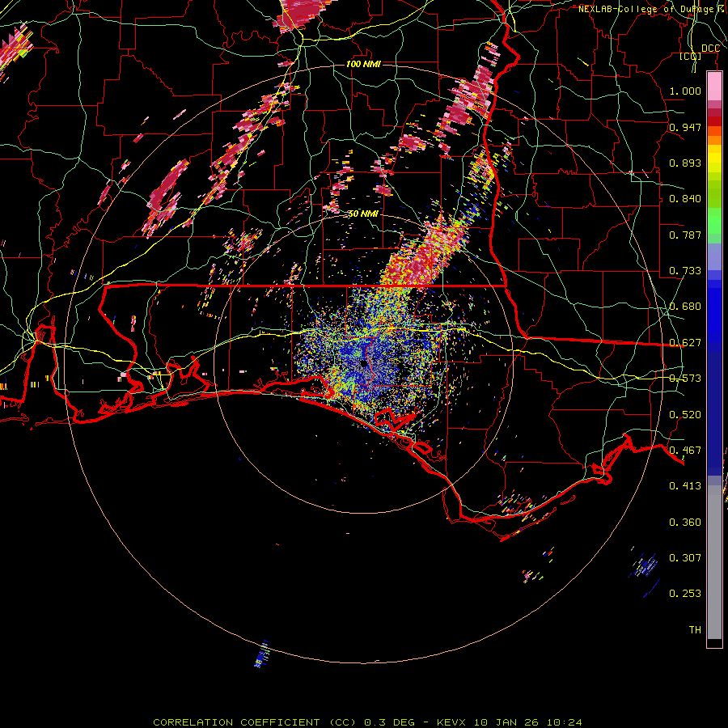Click the 0.573 scale value
This screenshot has width=728, height=728.
(x=685, y=379)
